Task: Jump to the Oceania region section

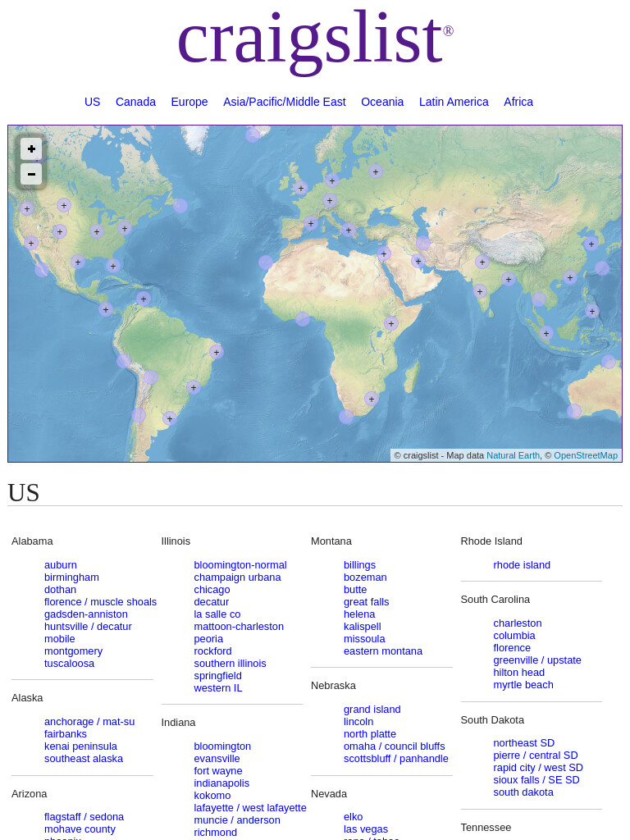Action: point(382,102)
